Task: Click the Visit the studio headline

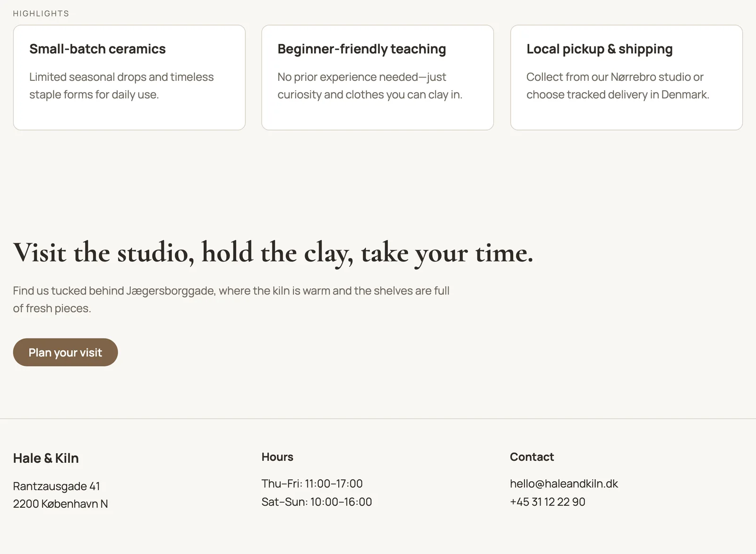Action: click(273, 253)
